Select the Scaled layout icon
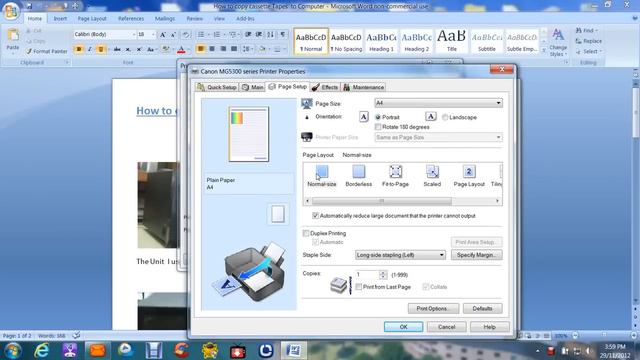Image resolution: width=640 pixels, height=360 pixels. (432, 171)
